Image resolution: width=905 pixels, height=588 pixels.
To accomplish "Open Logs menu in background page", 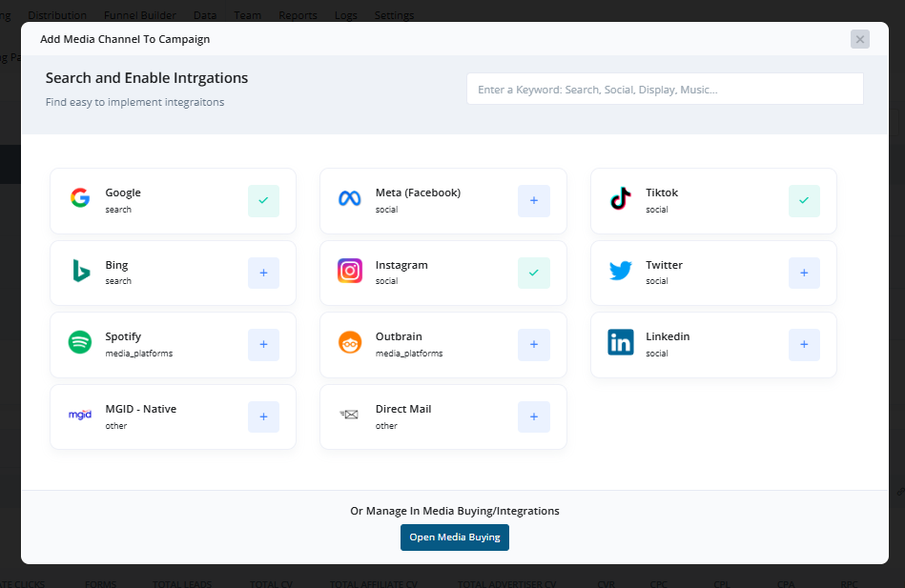I will [346, 15].
